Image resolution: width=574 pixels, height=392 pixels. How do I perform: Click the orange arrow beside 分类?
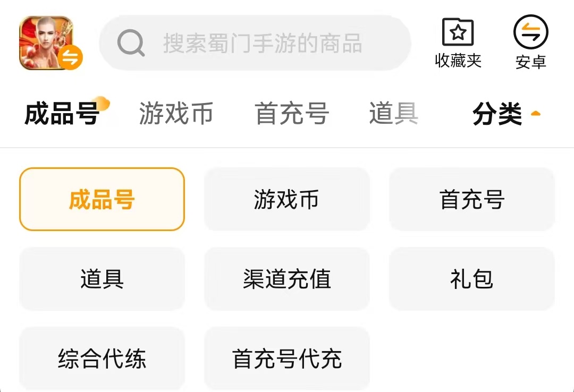536,113
